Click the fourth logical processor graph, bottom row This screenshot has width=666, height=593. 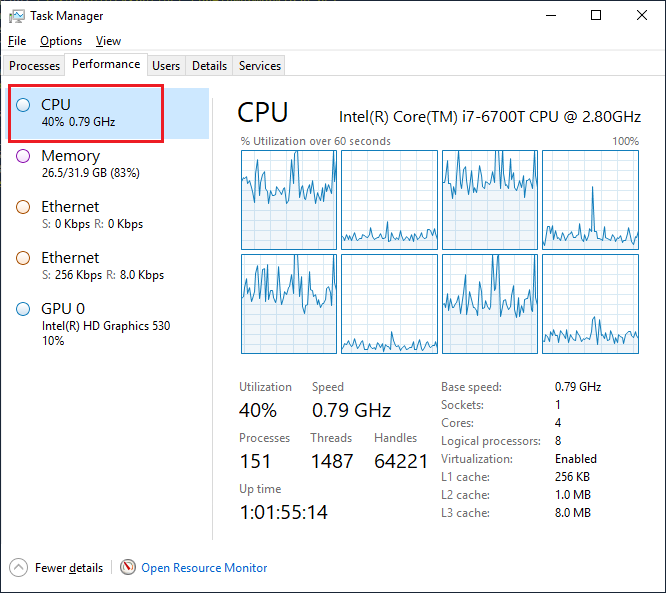(x=590, y=304)
